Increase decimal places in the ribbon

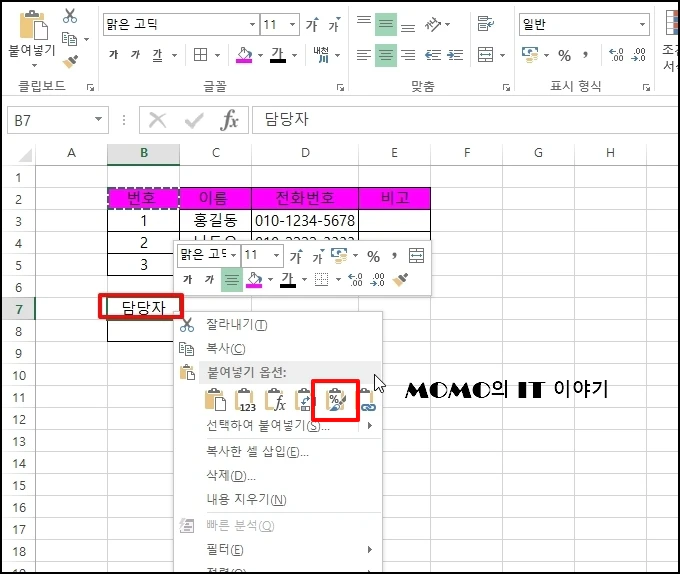coord(616,55)
